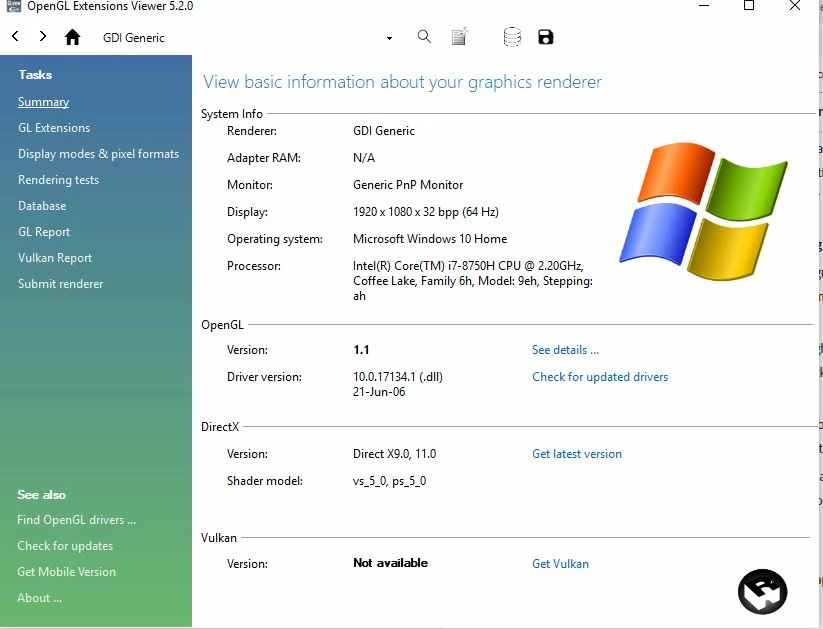The width and height of the screenshot is (823, 629).
Task: Select the GDI Generic renderer value
Action: click(384, 131)
